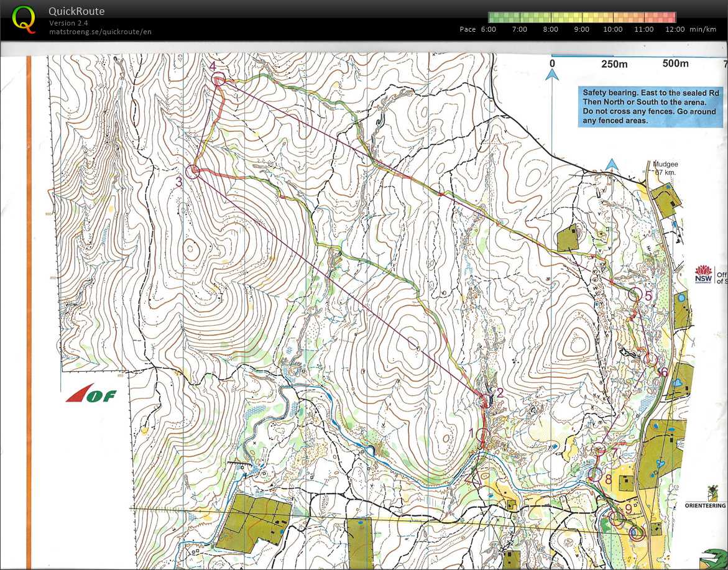
Task: Click control circle 3 on the map
Action: tap(193, 171)
